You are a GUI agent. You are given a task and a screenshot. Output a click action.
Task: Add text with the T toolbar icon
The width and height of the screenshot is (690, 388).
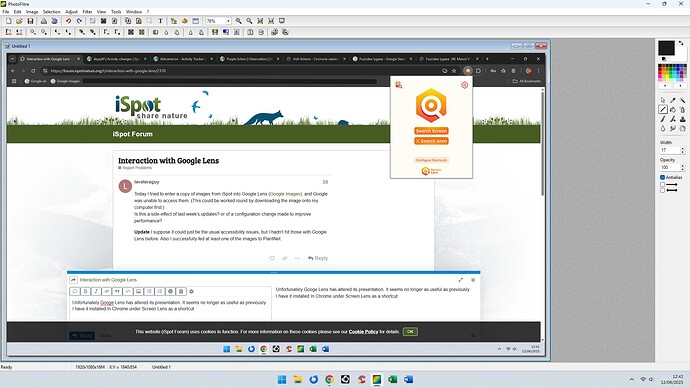click(x=160, y=21)
